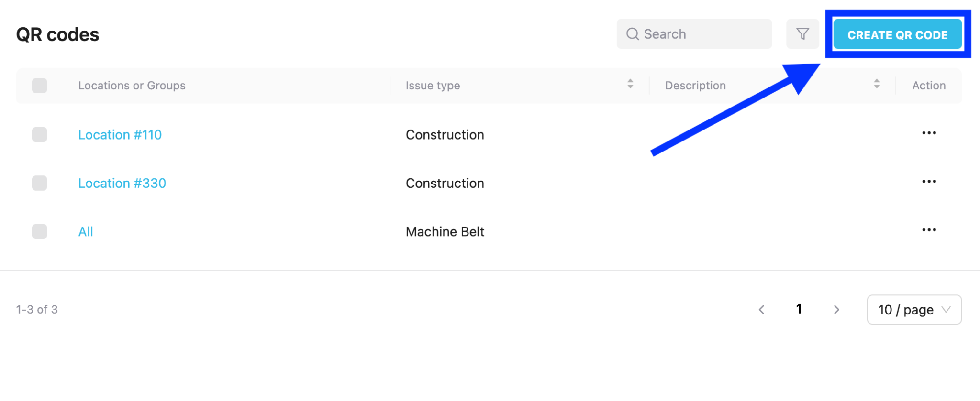Select all rows with header checkbox
Image resolution: width=980 pixels, height=401 pixels.
click(x=40, y=86)
